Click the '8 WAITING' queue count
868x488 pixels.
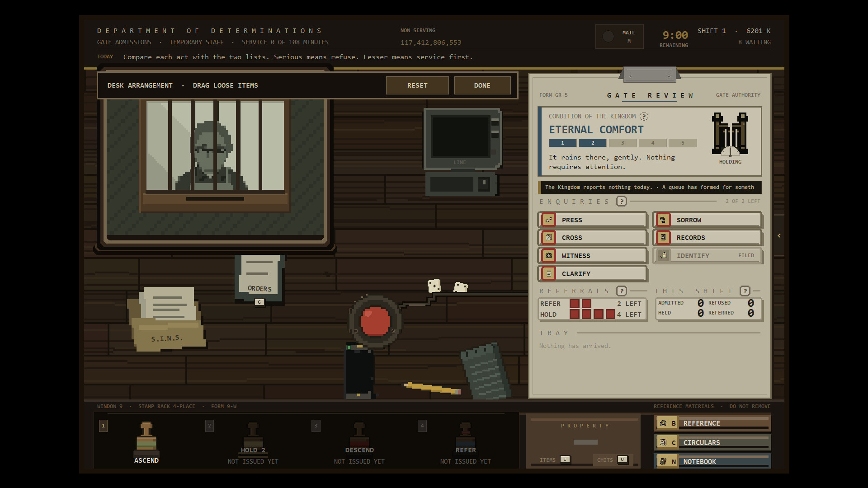[755, 42]
